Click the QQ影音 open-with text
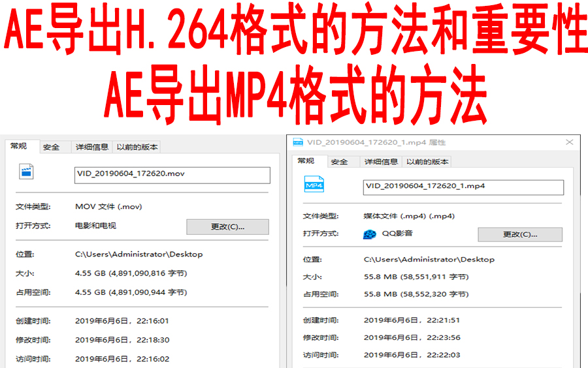This screenshot has width=588, height=368. tap(397, 234)
